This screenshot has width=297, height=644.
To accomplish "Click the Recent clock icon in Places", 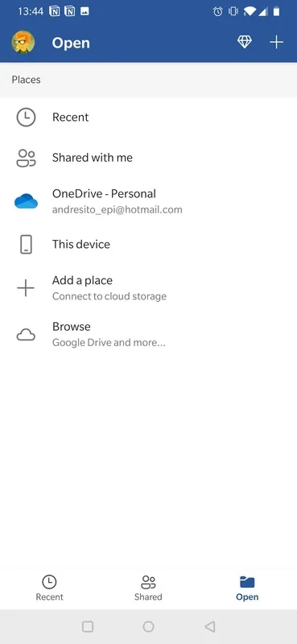I will (26, 118).
